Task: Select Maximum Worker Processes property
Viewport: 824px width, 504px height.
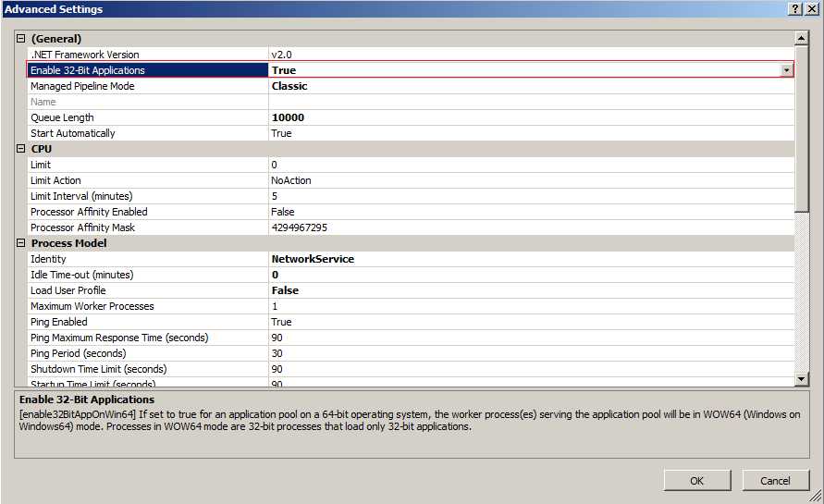Action: coord(92,306)
